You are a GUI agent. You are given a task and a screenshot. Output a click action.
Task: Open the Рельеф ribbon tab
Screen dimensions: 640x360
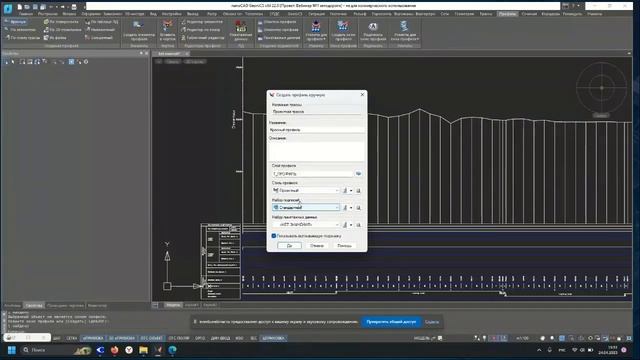[x=360, y=14]
